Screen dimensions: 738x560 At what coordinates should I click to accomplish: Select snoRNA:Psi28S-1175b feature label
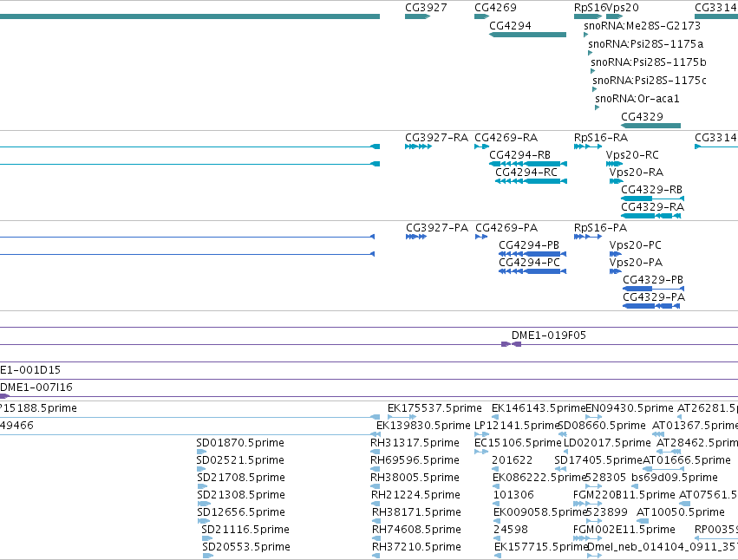[x=649, y=62]
